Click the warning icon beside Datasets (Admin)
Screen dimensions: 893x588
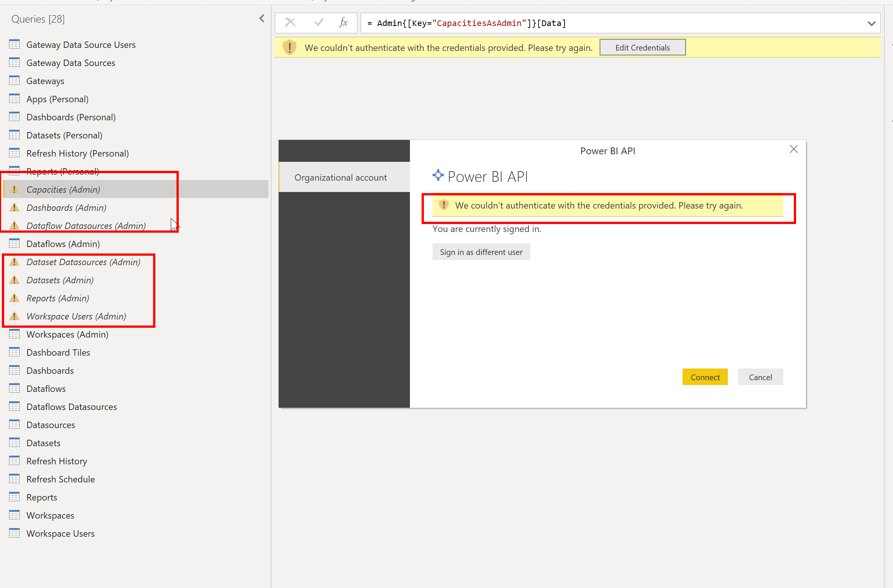15,280
